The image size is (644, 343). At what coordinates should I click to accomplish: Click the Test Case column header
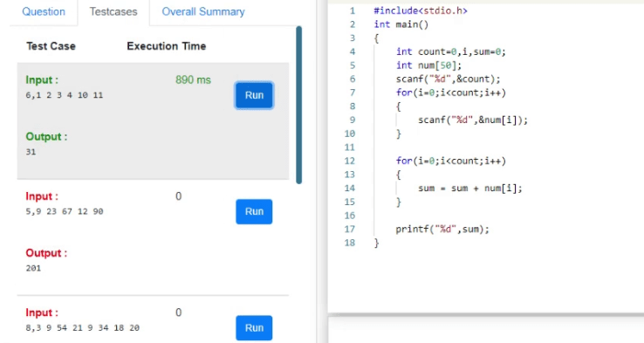[51, 46]
